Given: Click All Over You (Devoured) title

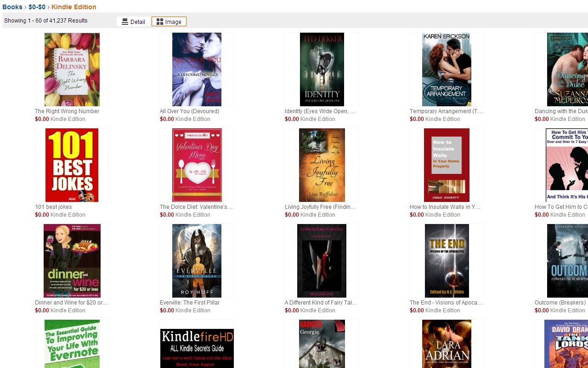Looking at the screenshot, I should [189, 111].
